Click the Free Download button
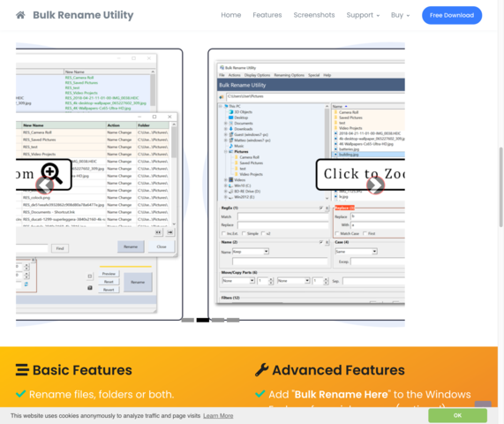504x424 pixels. tap(452, 15)
